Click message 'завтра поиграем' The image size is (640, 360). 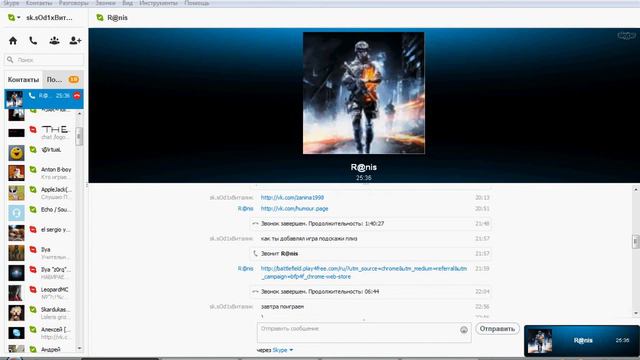tap(282, 307)
